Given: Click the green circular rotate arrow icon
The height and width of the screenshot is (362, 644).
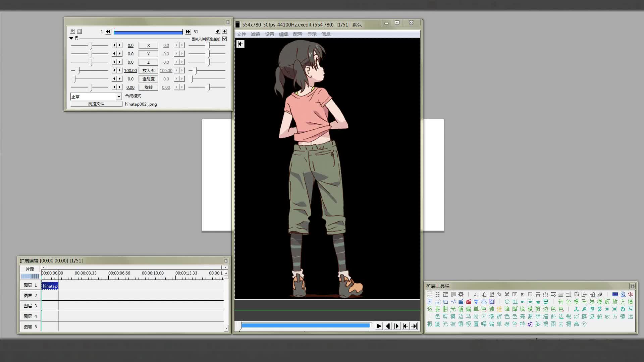Looking at the screenshot, I should click(623, 309).
